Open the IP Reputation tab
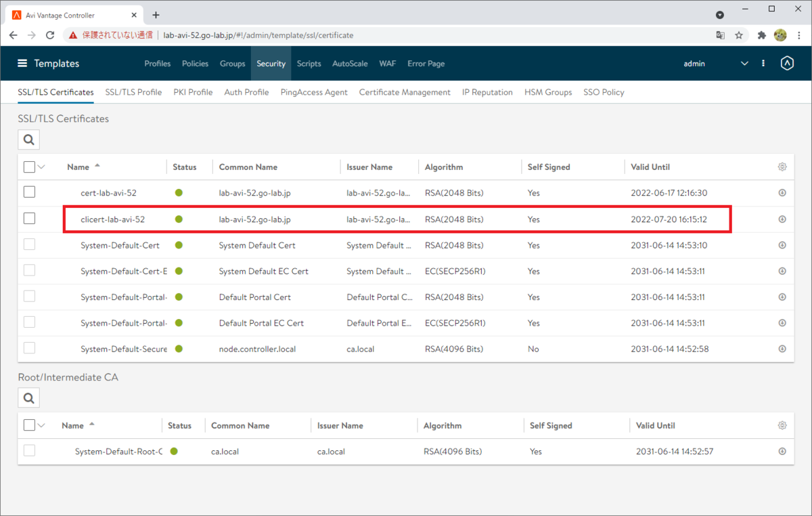 [x=487, y=92]
